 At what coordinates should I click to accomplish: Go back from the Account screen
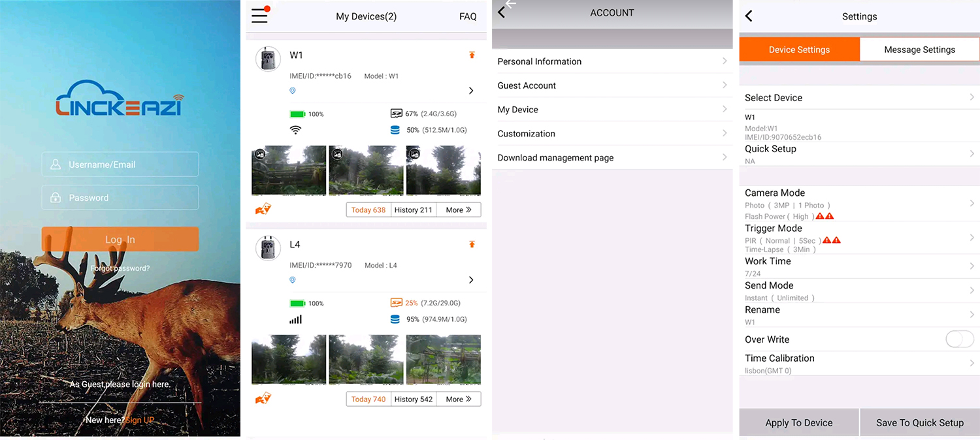pyautogui.click(x=502, y=12)
